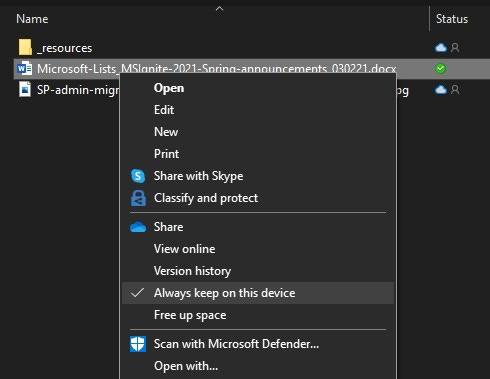The image size is (490, 379).
Task: Click the Microsoft Defender shield icon
Action: click(x=138, y=344)
